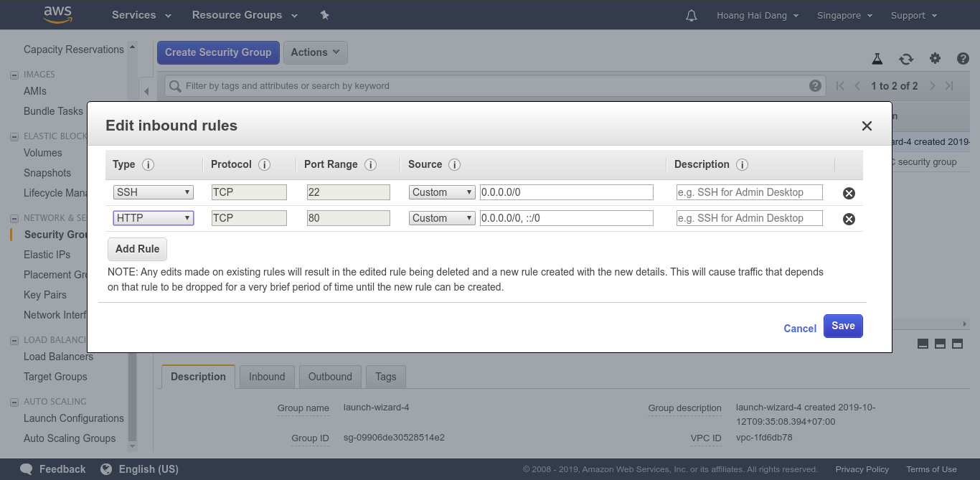
Task: Open the Support menu
Action: click(914, 15)
